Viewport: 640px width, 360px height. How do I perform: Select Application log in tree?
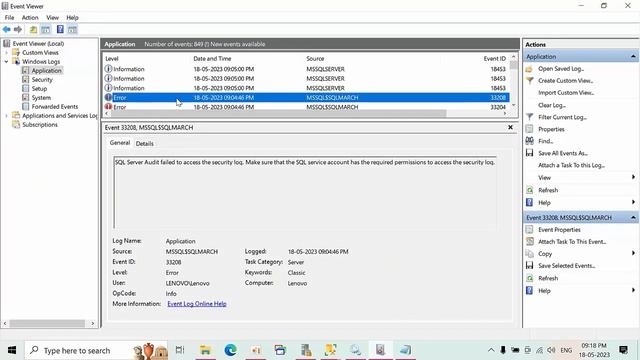[x=47, y=71]
